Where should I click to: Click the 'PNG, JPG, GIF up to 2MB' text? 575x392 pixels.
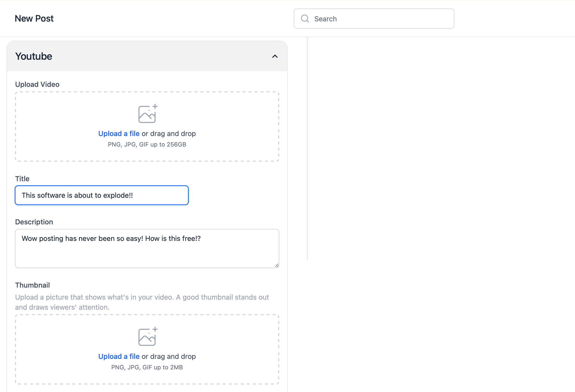(x=147, y=367)
